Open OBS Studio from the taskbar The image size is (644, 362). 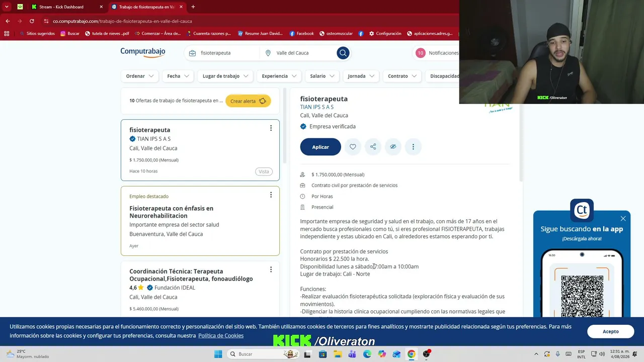[426, 354]
